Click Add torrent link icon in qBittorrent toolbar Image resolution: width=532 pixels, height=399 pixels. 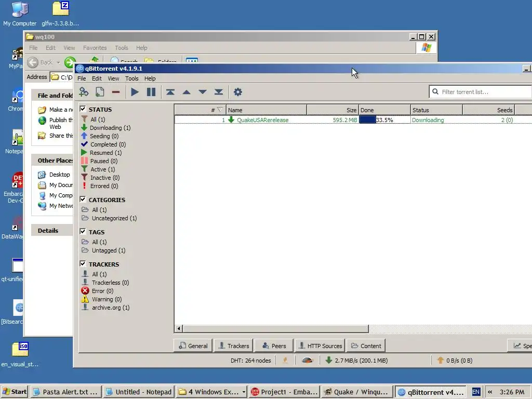84,92
